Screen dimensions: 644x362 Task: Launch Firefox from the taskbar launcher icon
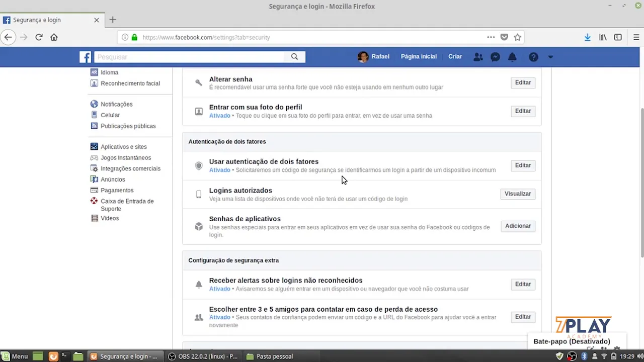pyautogui.click(x=53, y=356)
